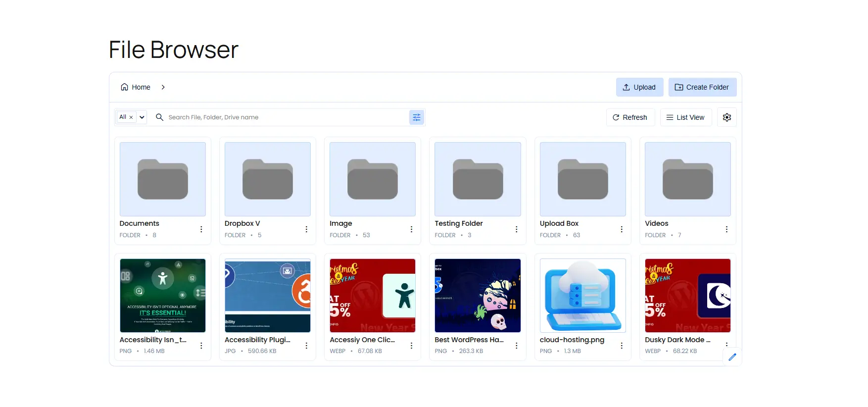
Task: Open more options for Accessibility Isn_t file
Action: (201, 346)
